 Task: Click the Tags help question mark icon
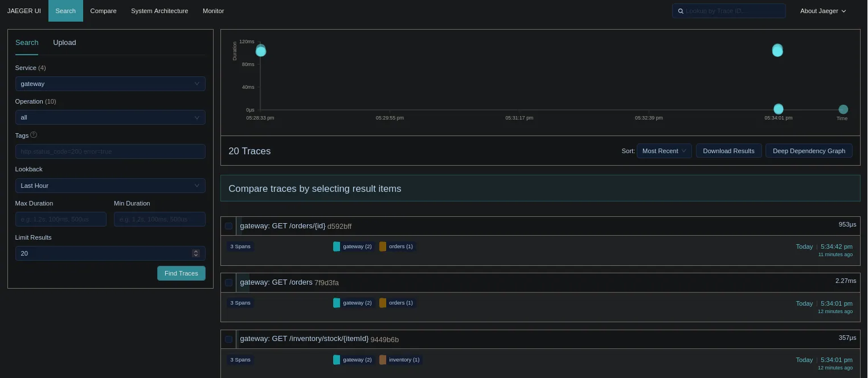34,135
